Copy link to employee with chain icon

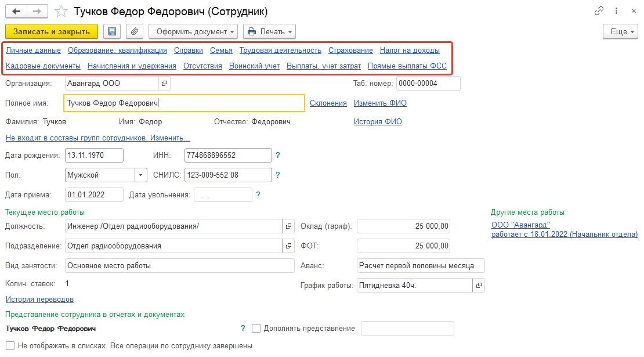click(599, 12)
